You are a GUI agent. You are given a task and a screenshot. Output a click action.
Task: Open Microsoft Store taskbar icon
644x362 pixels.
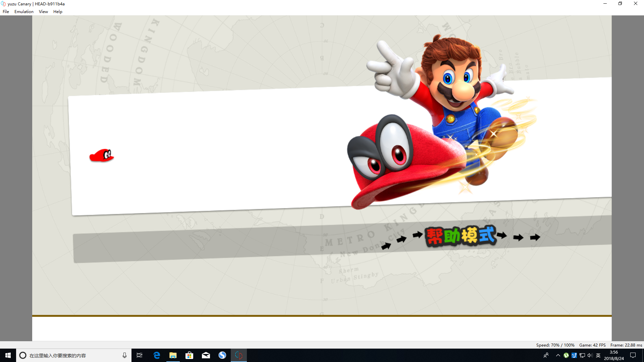tap(190, 355)
